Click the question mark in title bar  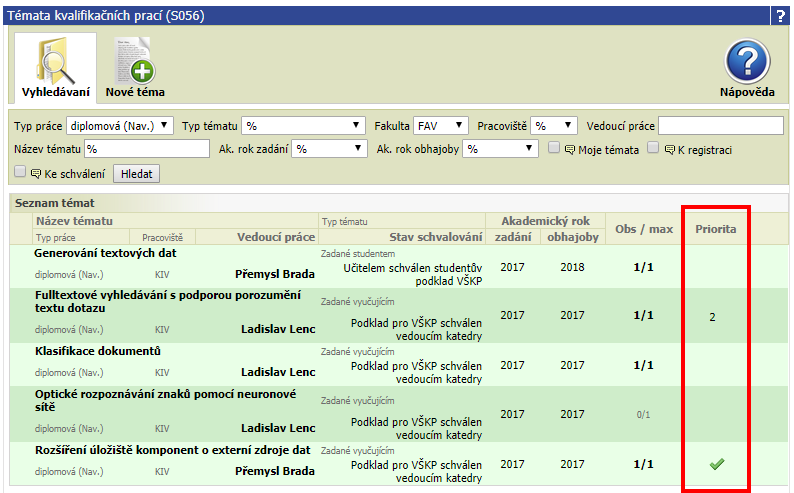pos(780,16)
